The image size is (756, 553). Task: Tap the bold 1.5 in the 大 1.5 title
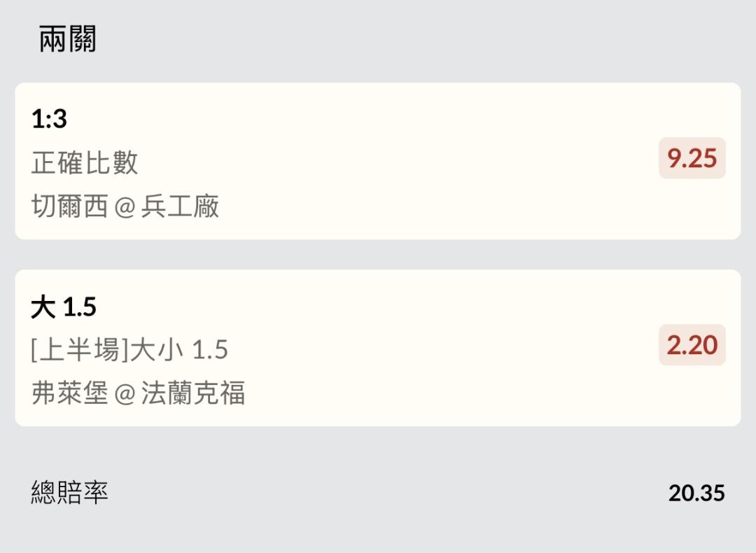(80, 307)
